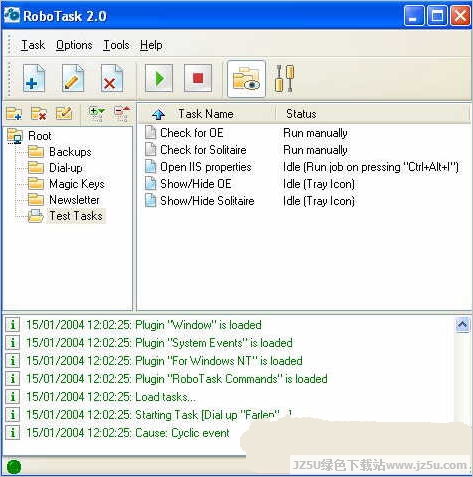Screen dimensions: 473x477
Task: Select the Starting Task Dial up log entry
Action: point(159,415)
